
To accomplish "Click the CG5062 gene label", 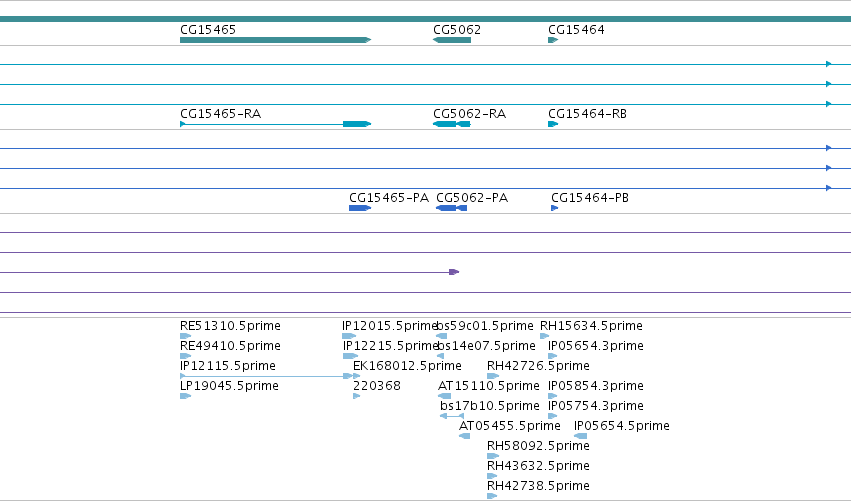I will click(x=457, y=30).
